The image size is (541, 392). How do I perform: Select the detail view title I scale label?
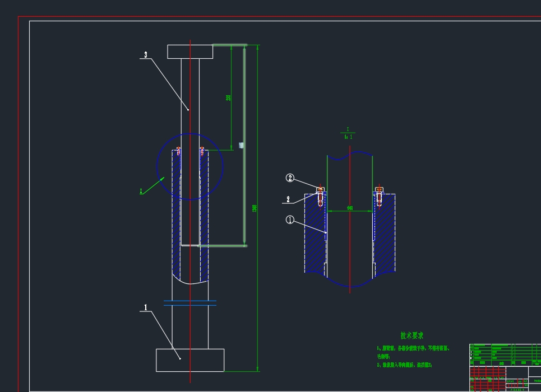(x=348, y=133)
